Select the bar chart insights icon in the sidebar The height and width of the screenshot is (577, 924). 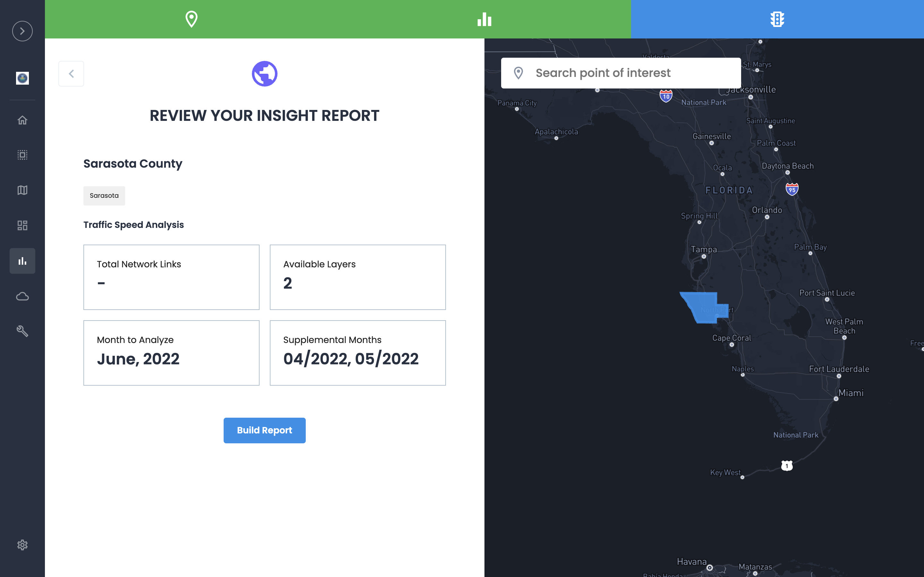pos(22,261)
